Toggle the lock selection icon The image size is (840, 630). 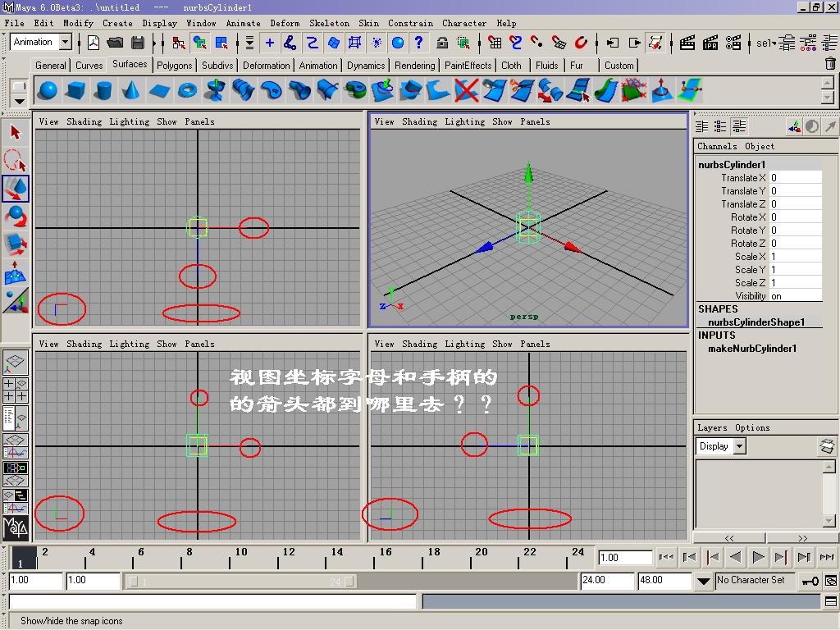pos(442,43)
